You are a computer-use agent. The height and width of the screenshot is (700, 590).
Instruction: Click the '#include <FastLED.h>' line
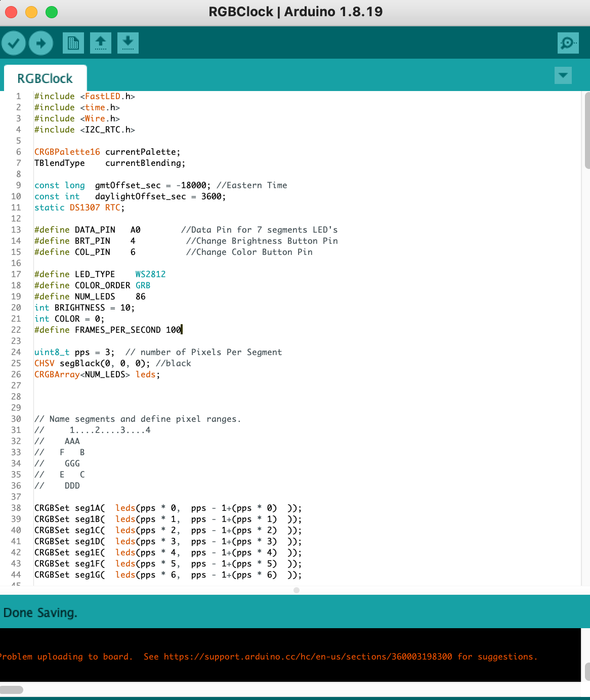click(85, 96)
